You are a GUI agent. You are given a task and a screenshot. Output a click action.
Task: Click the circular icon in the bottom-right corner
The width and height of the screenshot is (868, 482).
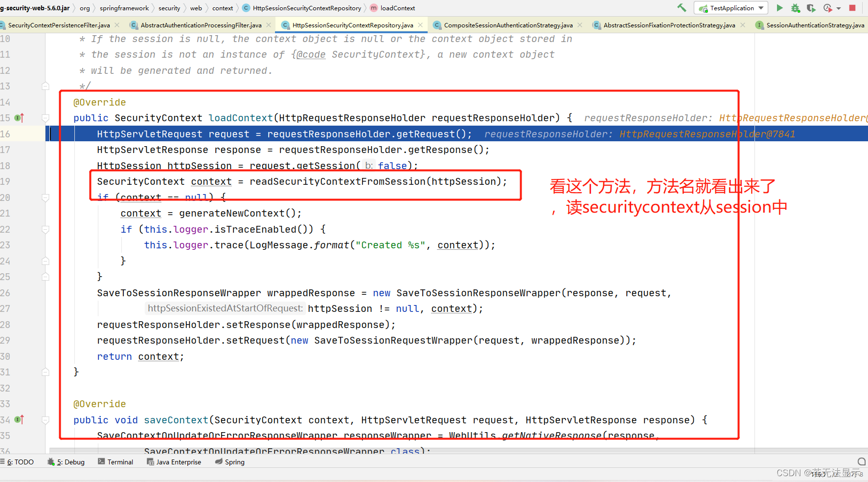point(862,461)
